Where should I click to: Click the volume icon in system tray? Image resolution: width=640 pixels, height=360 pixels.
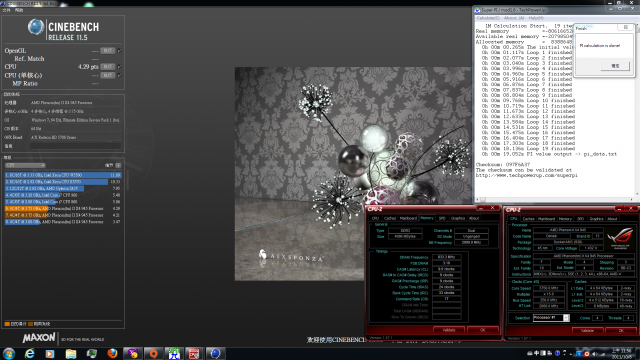tap(595, 353)
